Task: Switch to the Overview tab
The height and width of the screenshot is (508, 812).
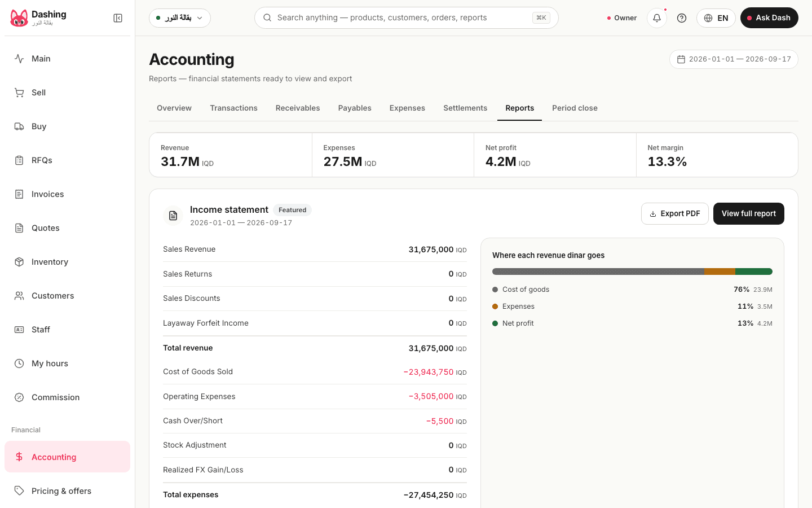Action: pyautogui.click(x=174, y=108)
